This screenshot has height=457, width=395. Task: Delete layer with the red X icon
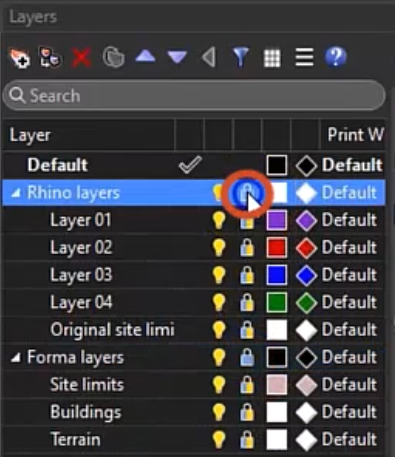pyautogui.click(x=81, y=58)
